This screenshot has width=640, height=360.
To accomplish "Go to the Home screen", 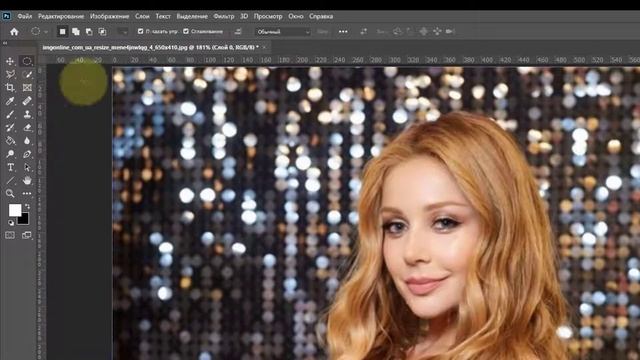I will pyautogui.click(x=14, y=31).
